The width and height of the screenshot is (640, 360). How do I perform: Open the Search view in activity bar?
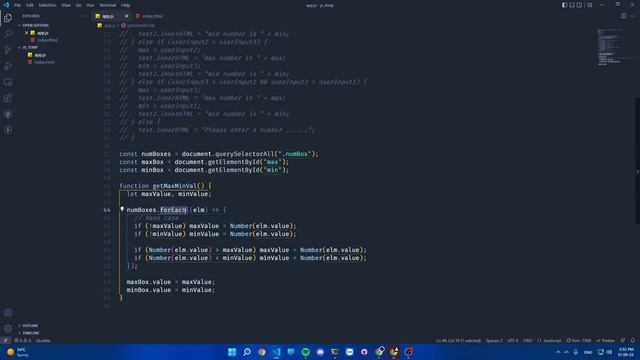8,34
